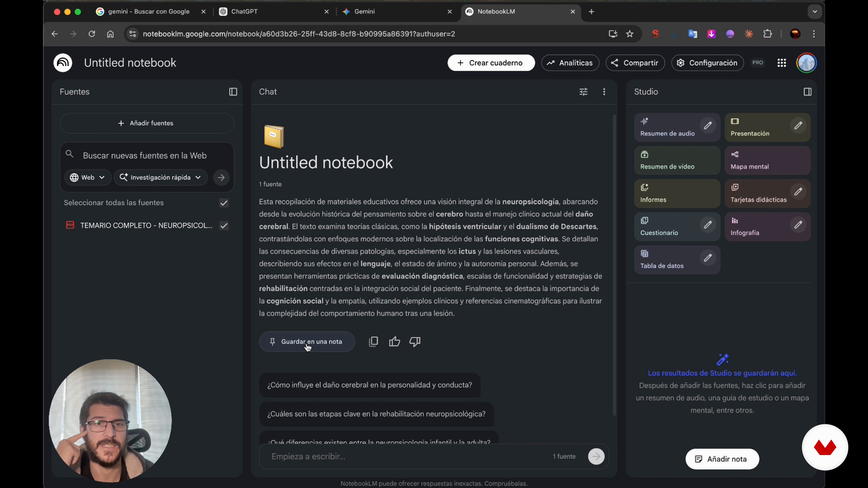Open the Google account avatar menu
The height and width of the screenshot is (488, 868).
[x=806, y=63]
